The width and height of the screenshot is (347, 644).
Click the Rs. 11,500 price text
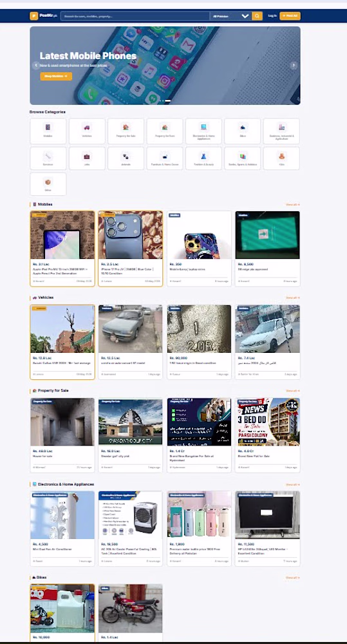[245, 544]
